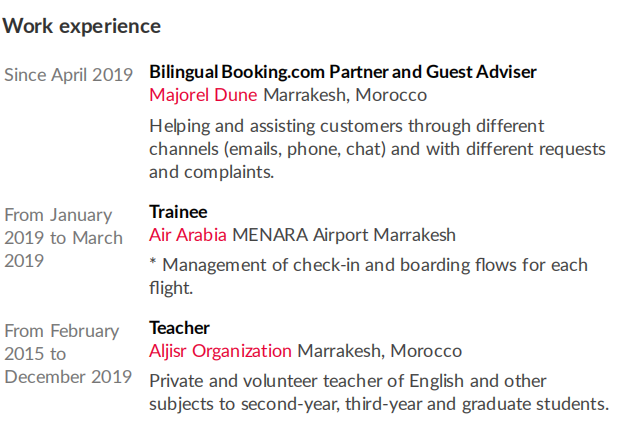Click the Trainee job title

pos(178,212)
